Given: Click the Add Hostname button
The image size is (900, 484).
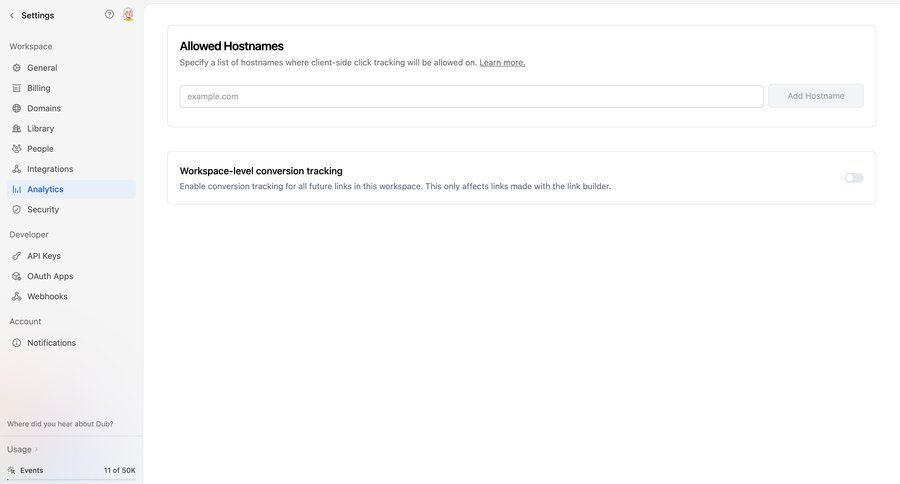Looking at the screenshot, I should [x=816, y=96].
